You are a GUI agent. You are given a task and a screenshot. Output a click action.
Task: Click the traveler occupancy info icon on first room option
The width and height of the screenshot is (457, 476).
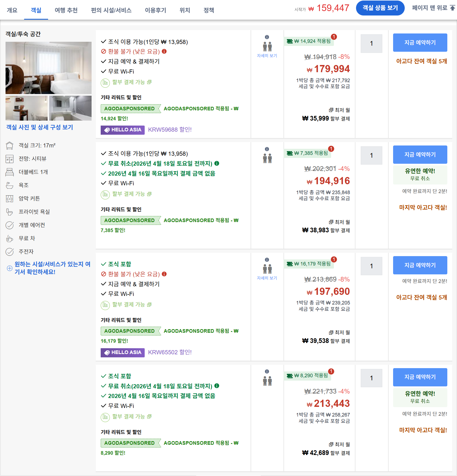point(267,37)
